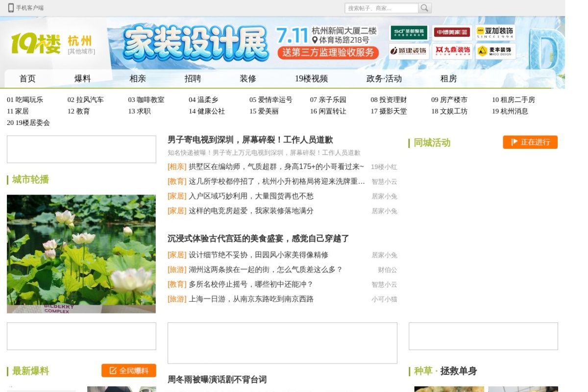588x392 pixels.
Task: Open the 07 亲子乐园 board link
Action: (328, 100)
